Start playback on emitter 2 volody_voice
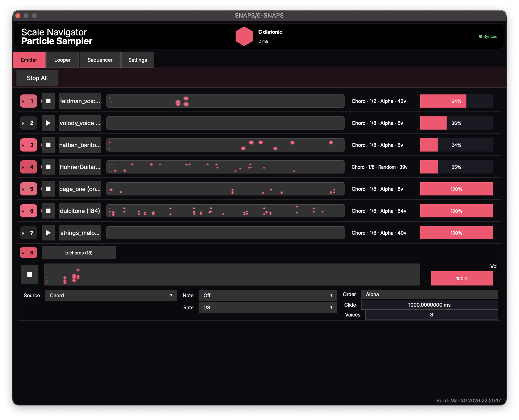This screenshot has width=519, height=420. point(48,123)
